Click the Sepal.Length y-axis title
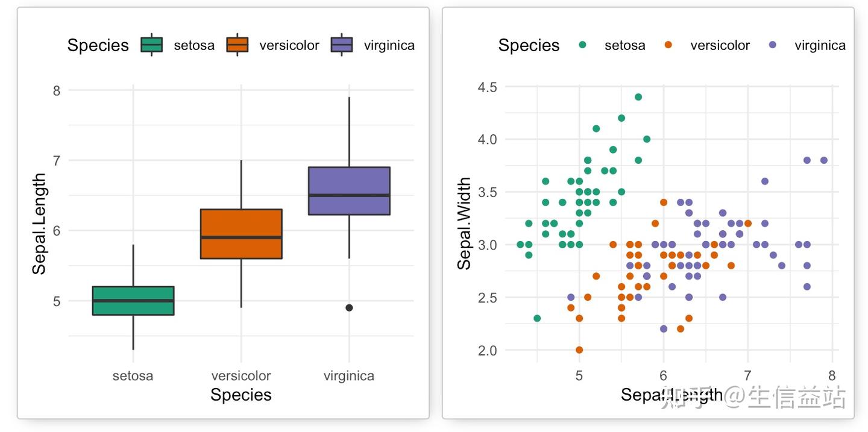Image resolution: width=868 pixels, height=432 pixels. 39,224
